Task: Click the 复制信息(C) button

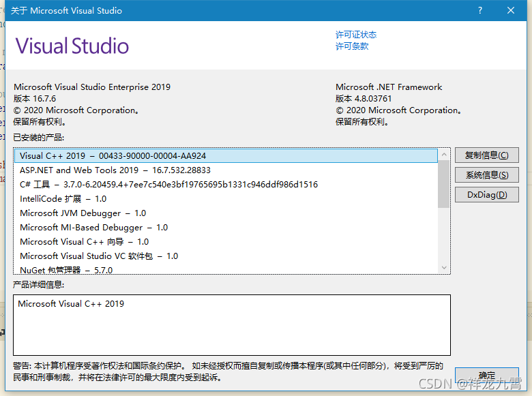Action: click(486, 155)
